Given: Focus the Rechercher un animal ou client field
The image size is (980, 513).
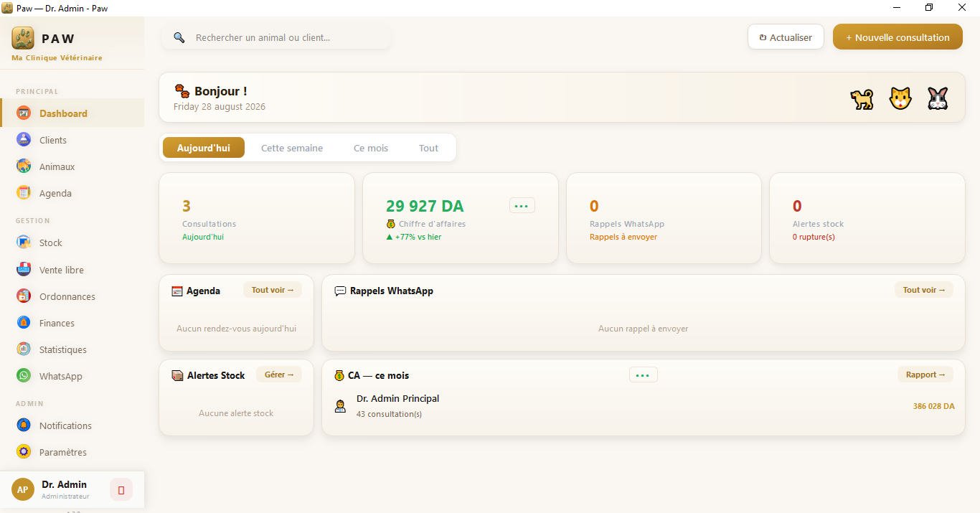Looking at the screenshot, I should [x=276, y=37].
